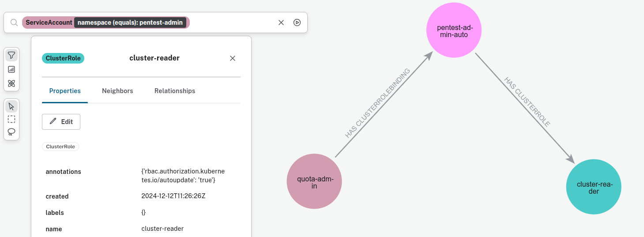Select the Properties tab

click(x=65, y=91)
